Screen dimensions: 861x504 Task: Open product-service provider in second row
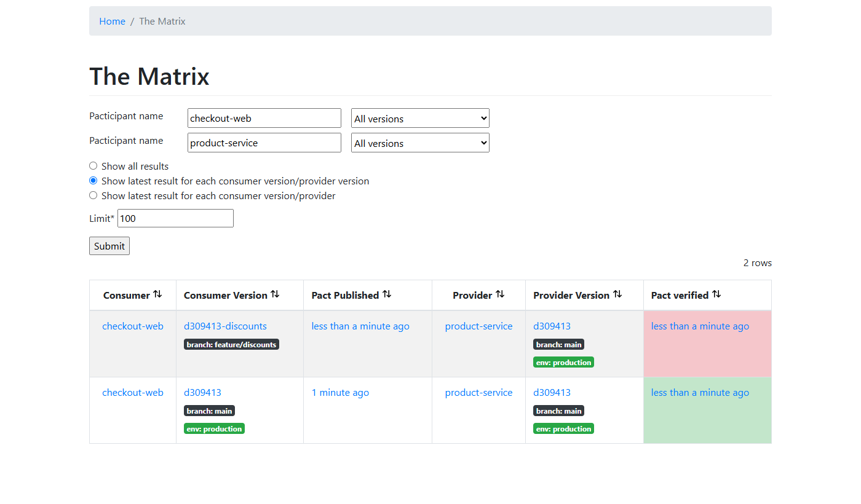click(x=478, y=393)
